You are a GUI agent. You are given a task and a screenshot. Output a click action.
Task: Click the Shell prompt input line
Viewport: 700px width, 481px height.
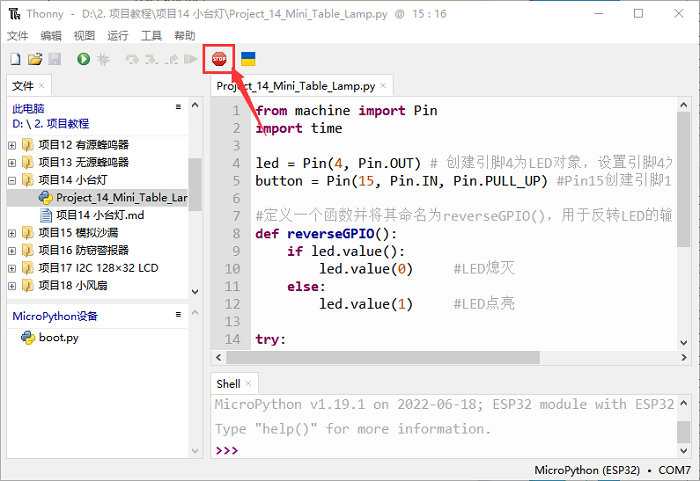tap(450, 450)
